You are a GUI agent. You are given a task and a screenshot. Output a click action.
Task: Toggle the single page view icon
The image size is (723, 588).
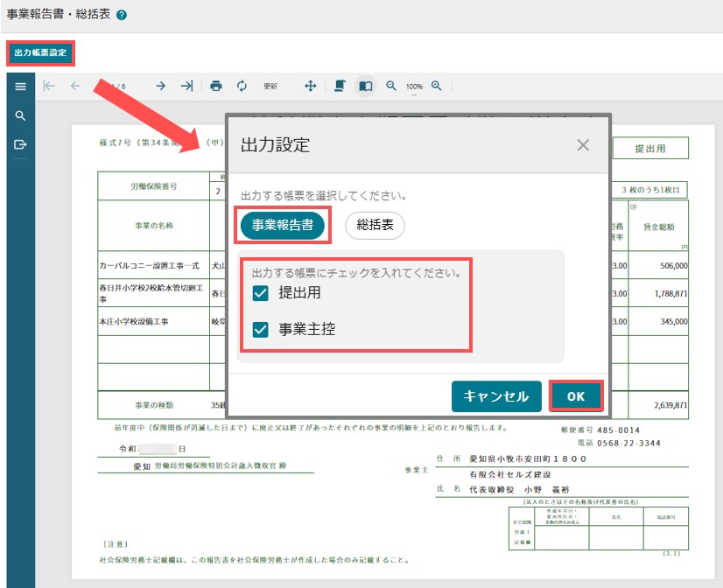(x=366, y=86)
